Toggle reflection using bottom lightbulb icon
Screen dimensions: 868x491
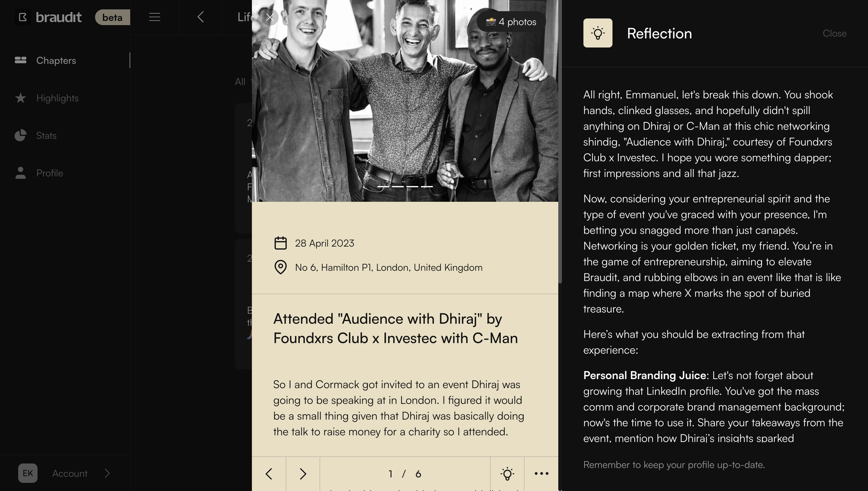click(x=507, y=474)
